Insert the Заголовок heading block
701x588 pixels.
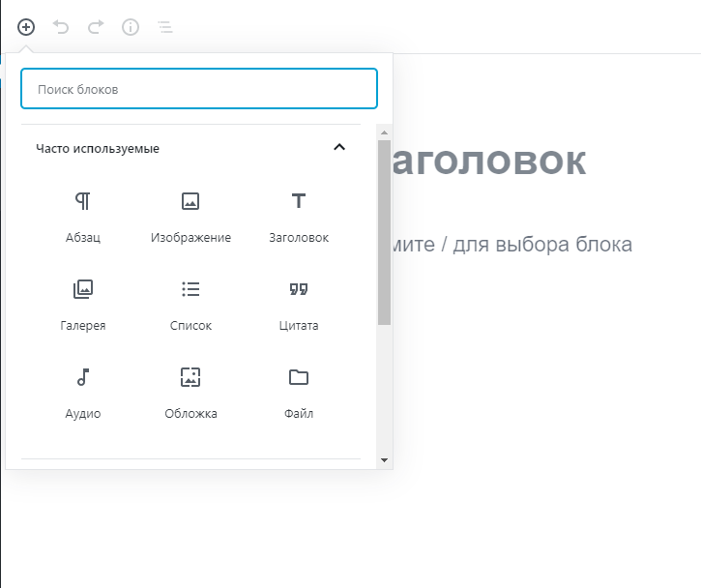pyautogui.click(x=299, y=217)
